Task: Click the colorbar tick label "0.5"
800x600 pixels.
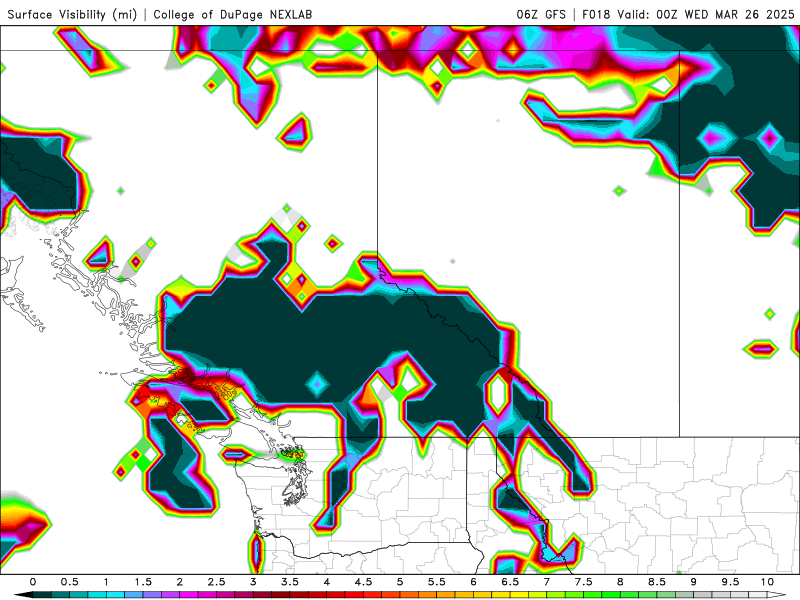Action: [69, 582]
